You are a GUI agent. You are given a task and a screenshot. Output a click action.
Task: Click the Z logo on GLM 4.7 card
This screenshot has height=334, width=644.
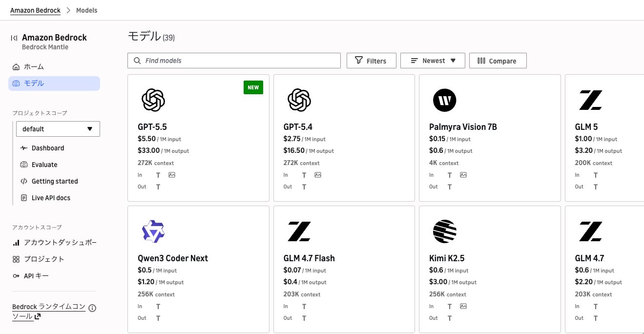pos(591,231)
